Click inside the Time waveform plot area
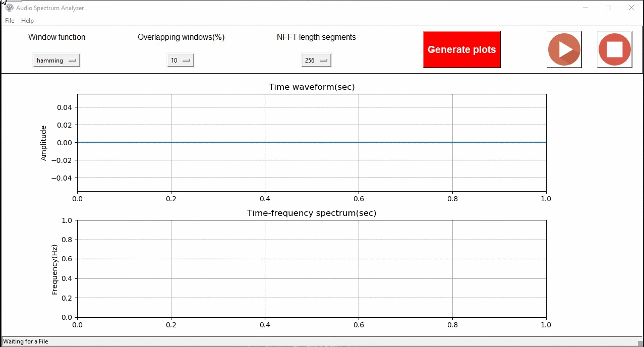Screen dimensions: 644x347 (x=311, y=142)
